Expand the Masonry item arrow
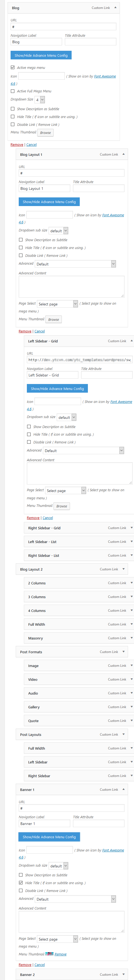The height and width of the screenshot is (980, 134). [131, 638]
